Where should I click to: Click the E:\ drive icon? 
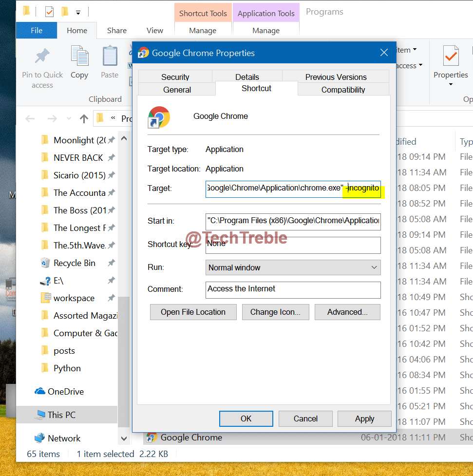point(45,281)
